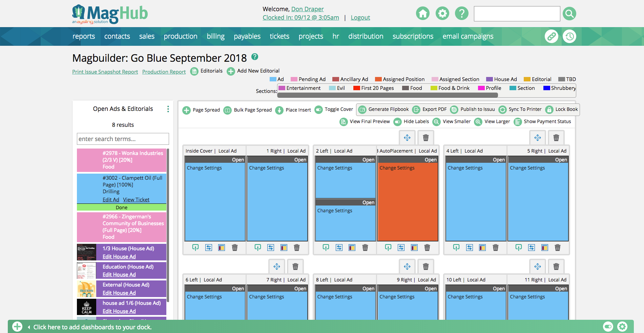Click the search magnifier button

[x=569, y=14]
